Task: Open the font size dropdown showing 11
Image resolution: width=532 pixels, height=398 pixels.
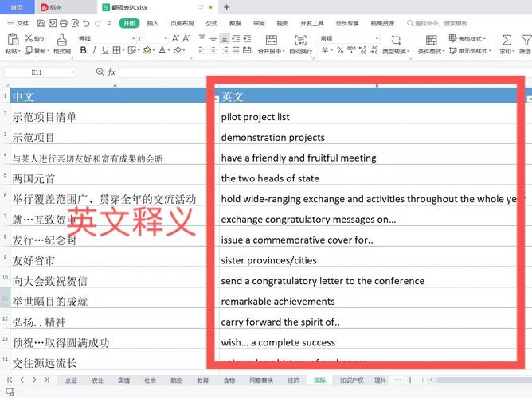Action: 166,38
